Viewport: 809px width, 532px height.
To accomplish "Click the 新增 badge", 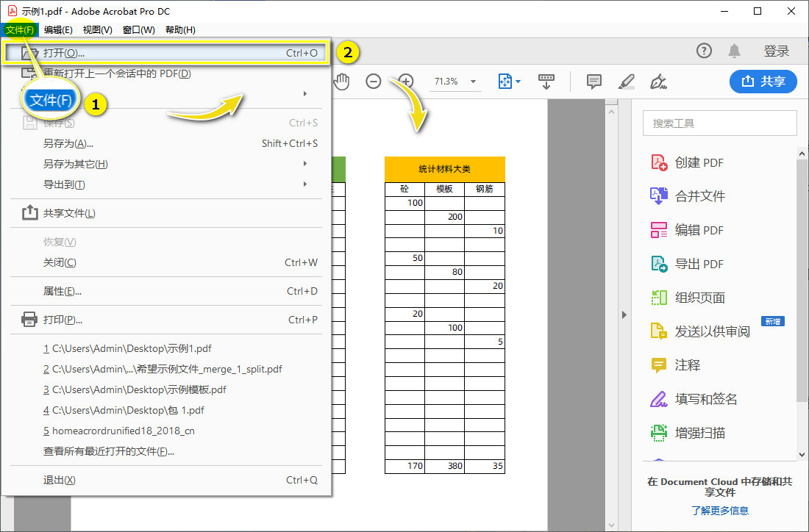I will pyautogui.click(x=772, y=321).
